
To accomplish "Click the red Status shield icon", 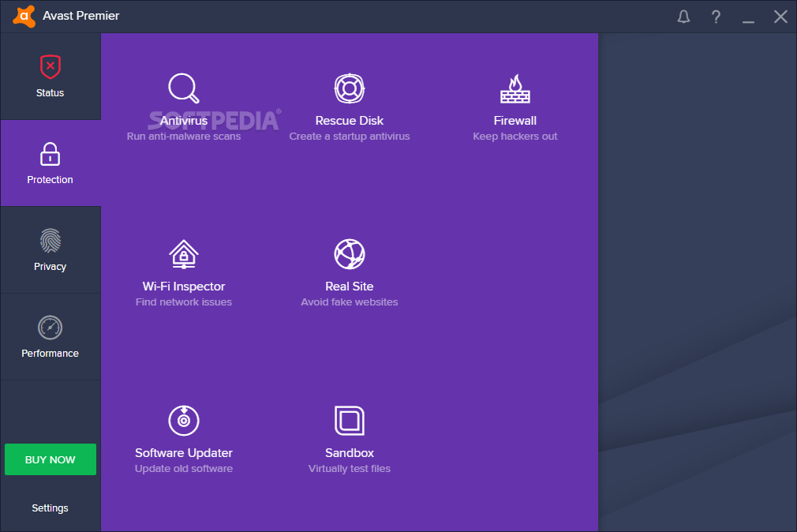I will tap(51, 66).
